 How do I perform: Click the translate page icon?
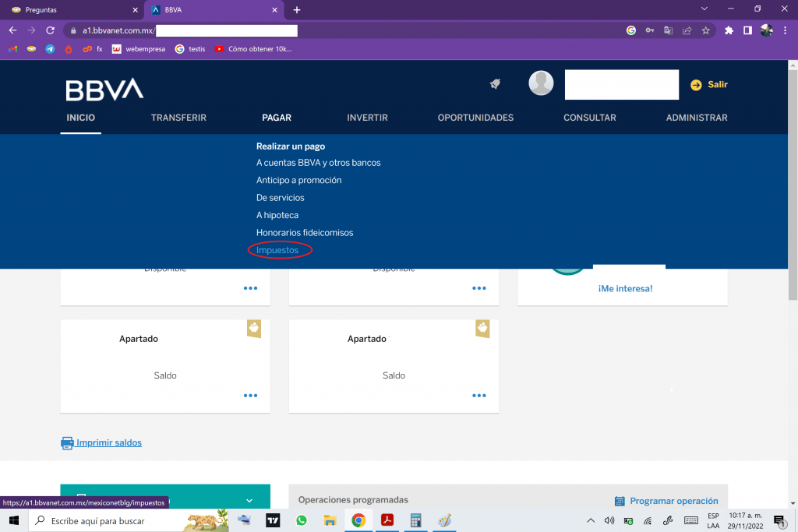tap(668, 30)
